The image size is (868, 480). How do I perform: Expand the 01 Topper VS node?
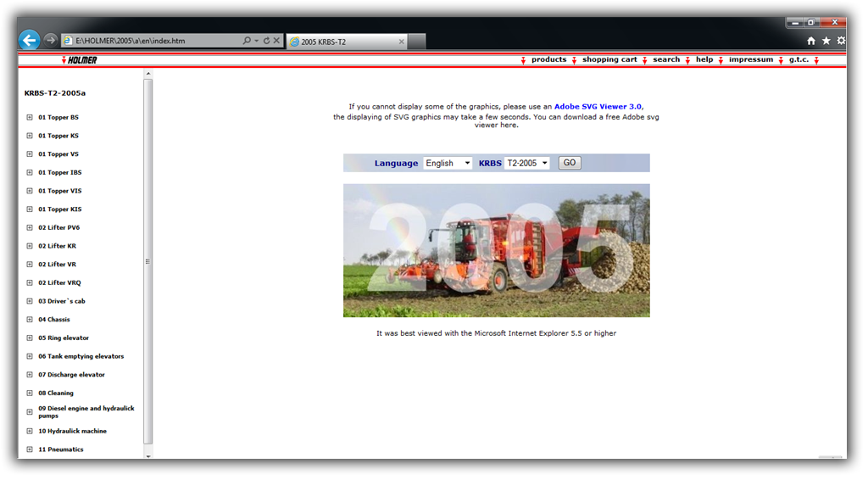[30, 153]
